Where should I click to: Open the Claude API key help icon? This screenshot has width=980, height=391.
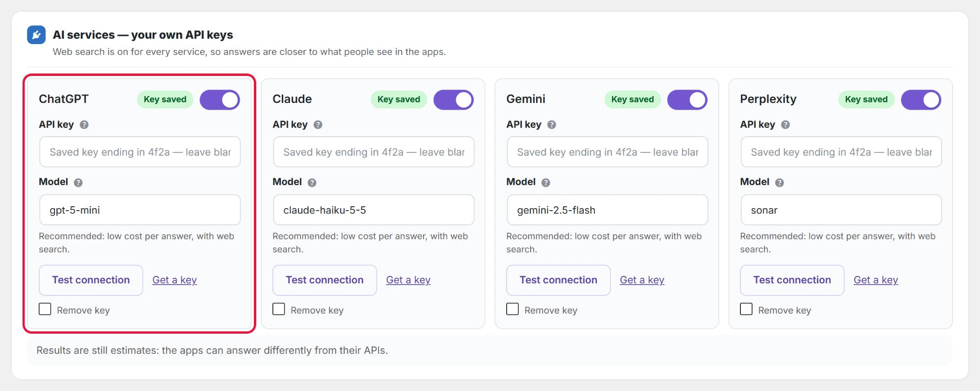pos(318,124)
